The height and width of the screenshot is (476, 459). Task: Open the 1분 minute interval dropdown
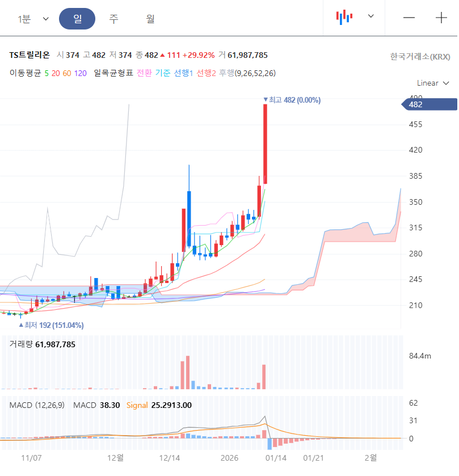click(33, 19)
